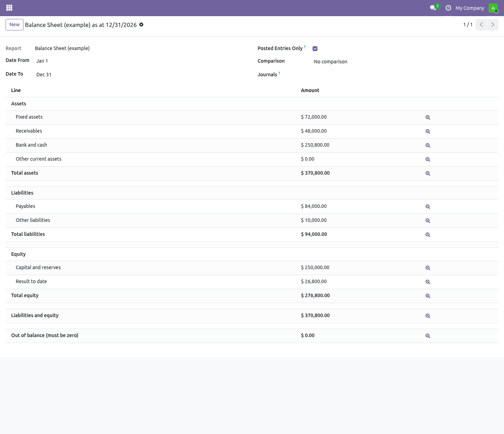Show the Posted Entries Only help tooltip mark

pos(304,47)
